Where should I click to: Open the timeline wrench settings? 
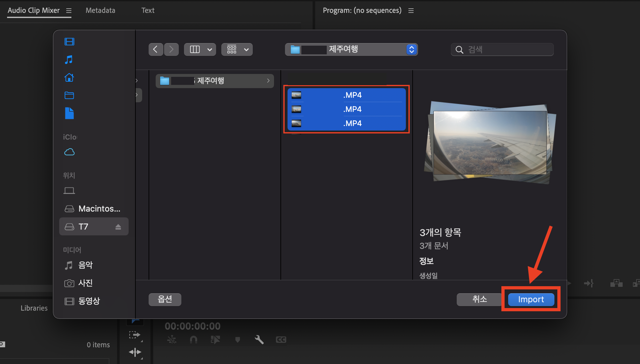[259, 340]
